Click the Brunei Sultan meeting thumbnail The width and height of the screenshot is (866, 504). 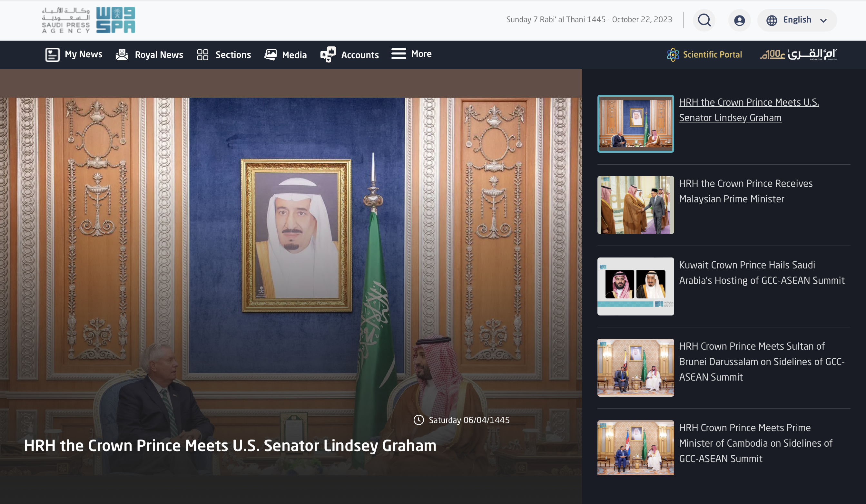point(635,368)
